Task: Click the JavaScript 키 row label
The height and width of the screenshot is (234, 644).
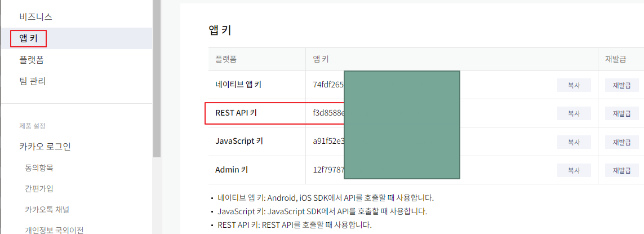Action: [x=239, y=141]
